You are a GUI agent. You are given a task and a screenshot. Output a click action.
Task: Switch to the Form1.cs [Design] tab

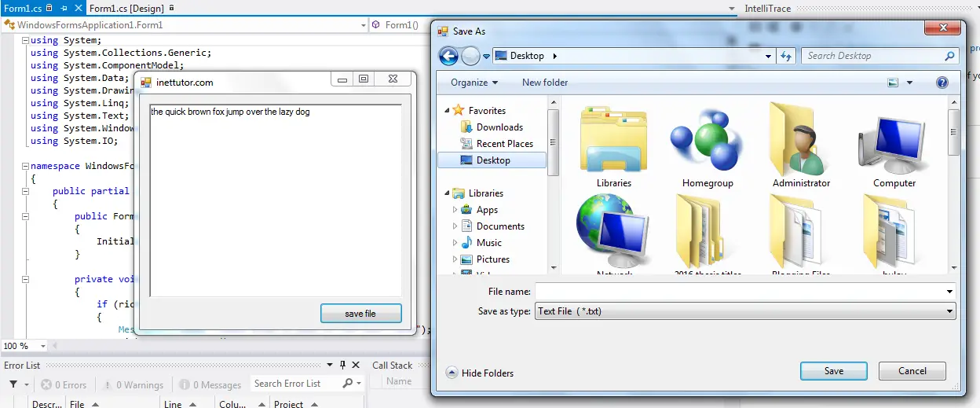[126, 8]
